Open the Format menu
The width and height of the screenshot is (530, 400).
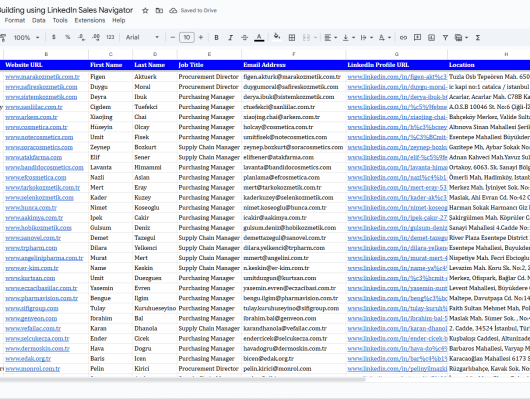[x=15, y=20]
